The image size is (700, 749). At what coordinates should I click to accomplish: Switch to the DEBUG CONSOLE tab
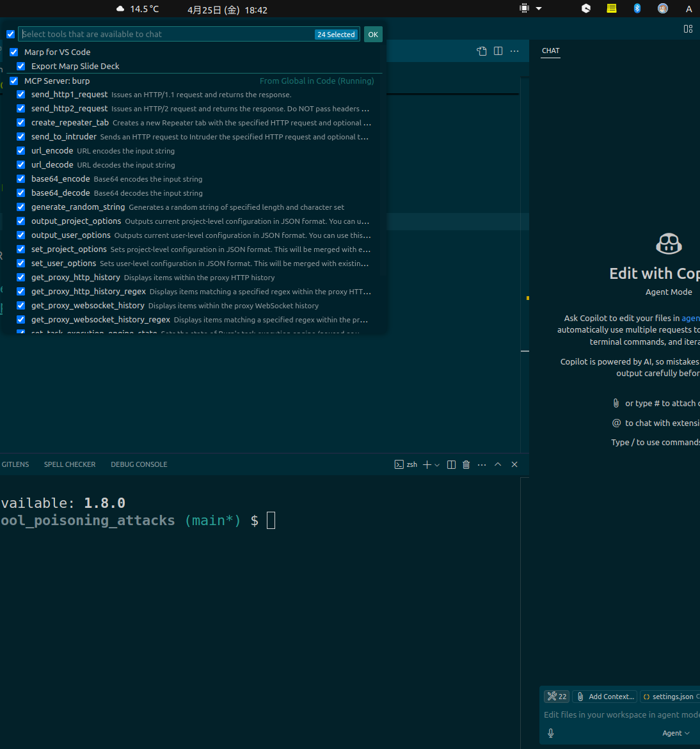point(139,464)
